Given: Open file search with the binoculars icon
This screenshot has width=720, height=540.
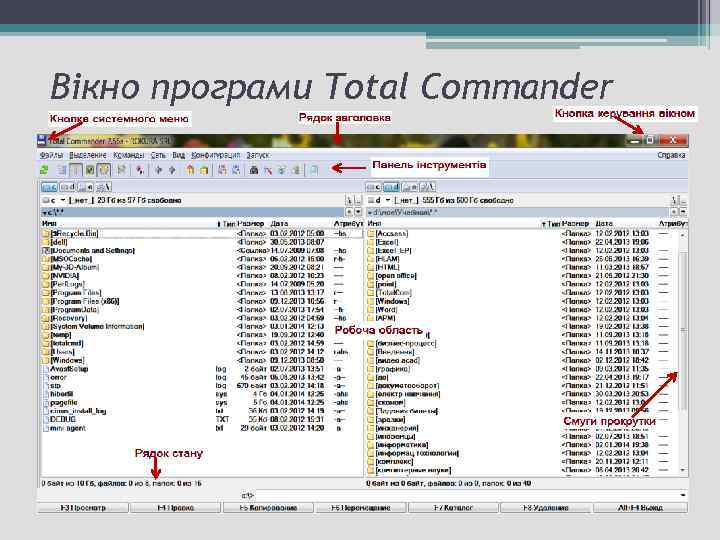Looking at the screenshot, I should coord(254,170).
